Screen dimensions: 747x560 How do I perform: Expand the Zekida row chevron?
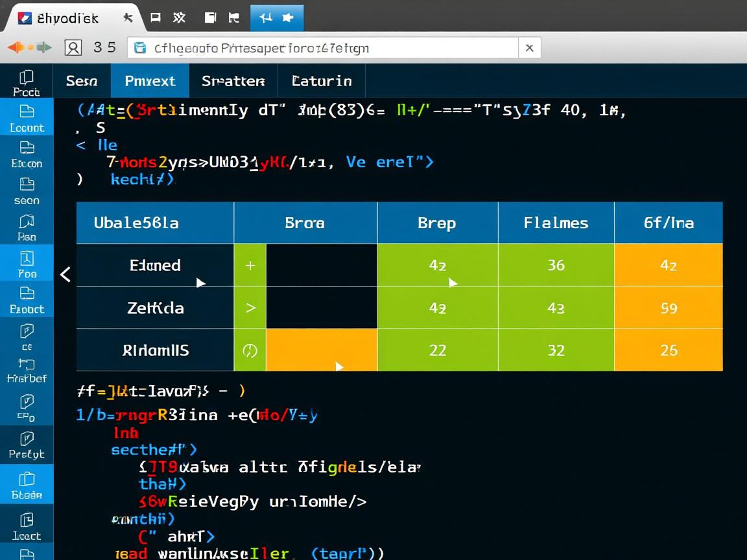[x=250, y=308]
